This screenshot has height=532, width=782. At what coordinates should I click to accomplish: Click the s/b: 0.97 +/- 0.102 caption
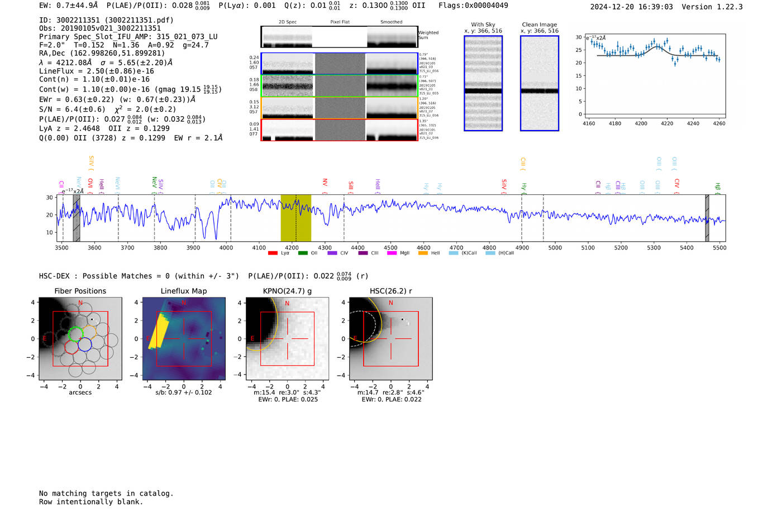(184, 392)
